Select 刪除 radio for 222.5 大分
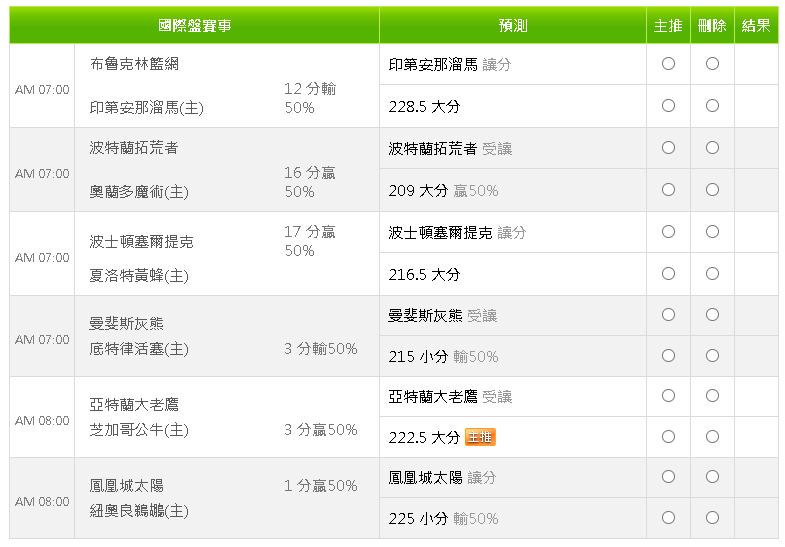 (712, 437)
